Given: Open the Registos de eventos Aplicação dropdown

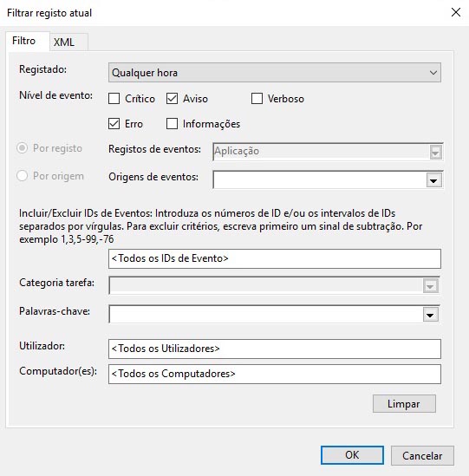Looking at the screenshot, I should [328, 152].
